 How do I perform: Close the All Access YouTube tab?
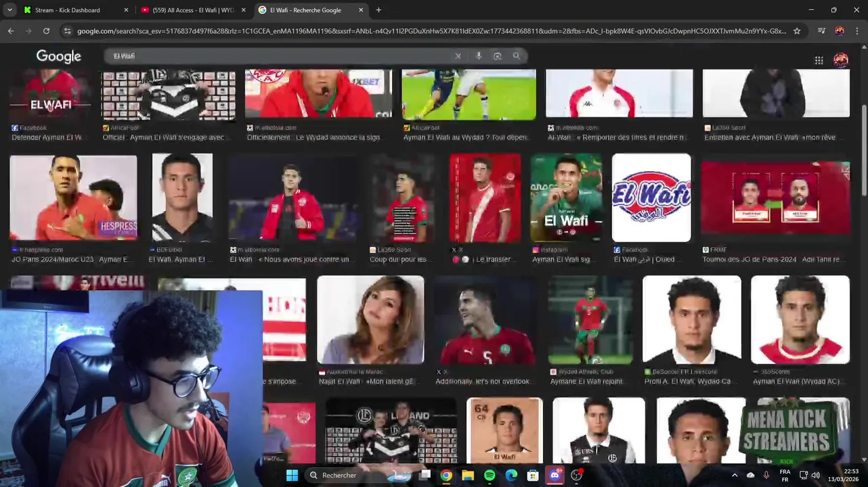[243, 10]
